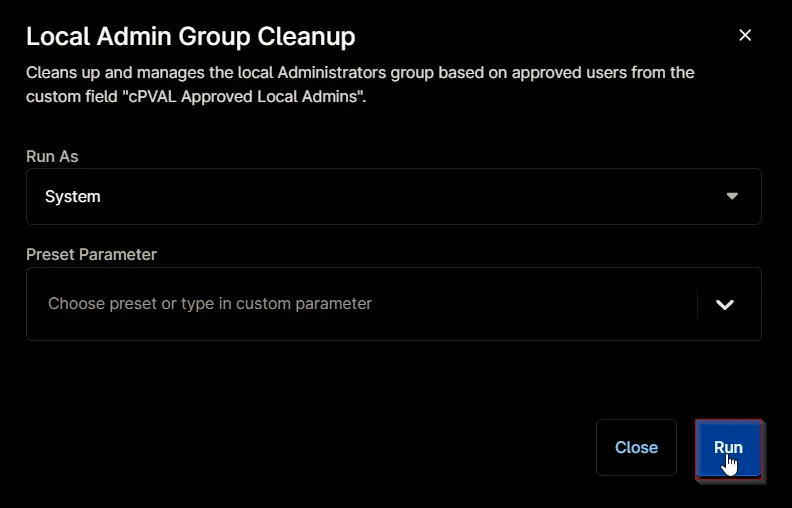Click the Close button
This screenshot has height=508, width=792.
636,447
